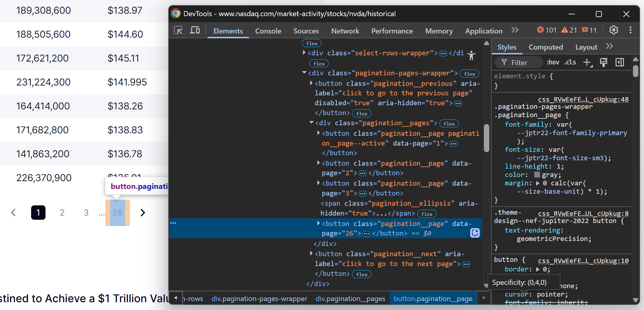Expand the pagination__previous button node
This screenshot has width=644, height=310.
coord(311,83)
